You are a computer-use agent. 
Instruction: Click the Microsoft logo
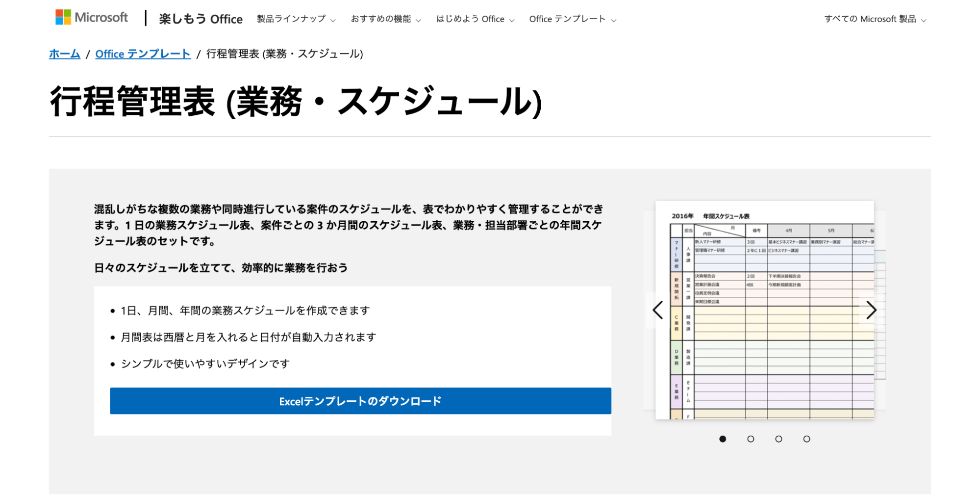coord(92,18)
